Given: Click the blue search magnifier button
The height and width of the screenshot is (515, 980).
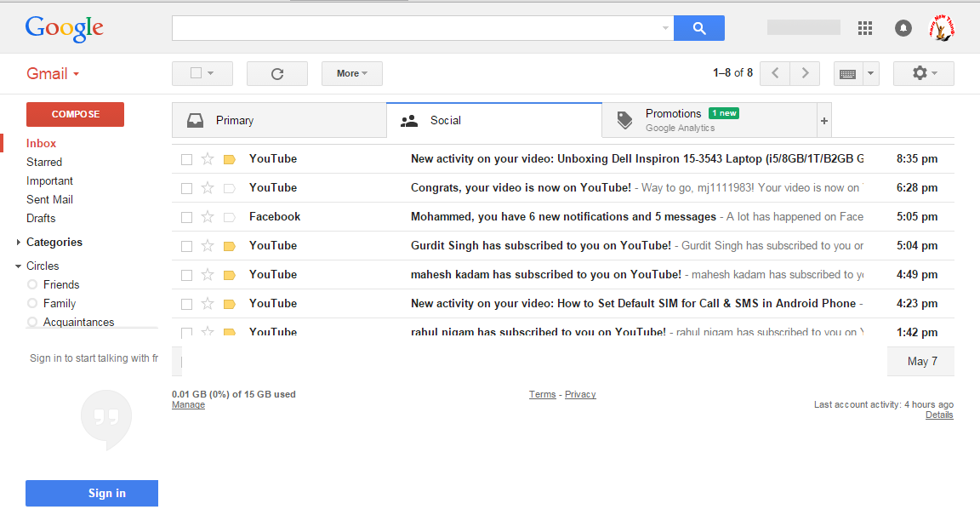Looking at the screenshot, I should [698, 28].
